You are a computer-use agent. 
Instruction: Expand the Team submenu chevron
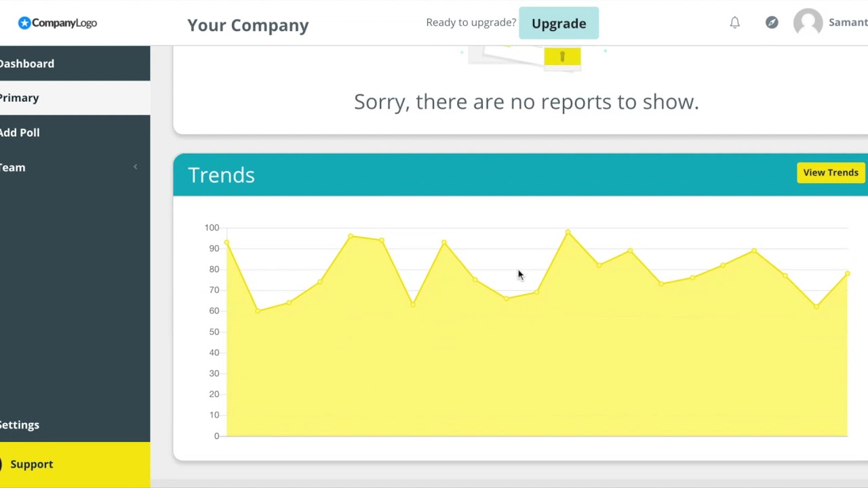pos(135,167)
